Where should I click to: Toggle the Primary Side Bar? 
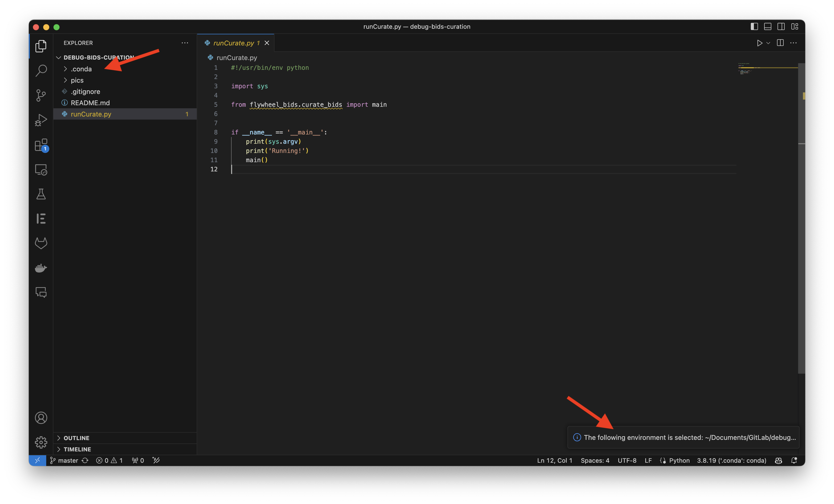(754, 26)
